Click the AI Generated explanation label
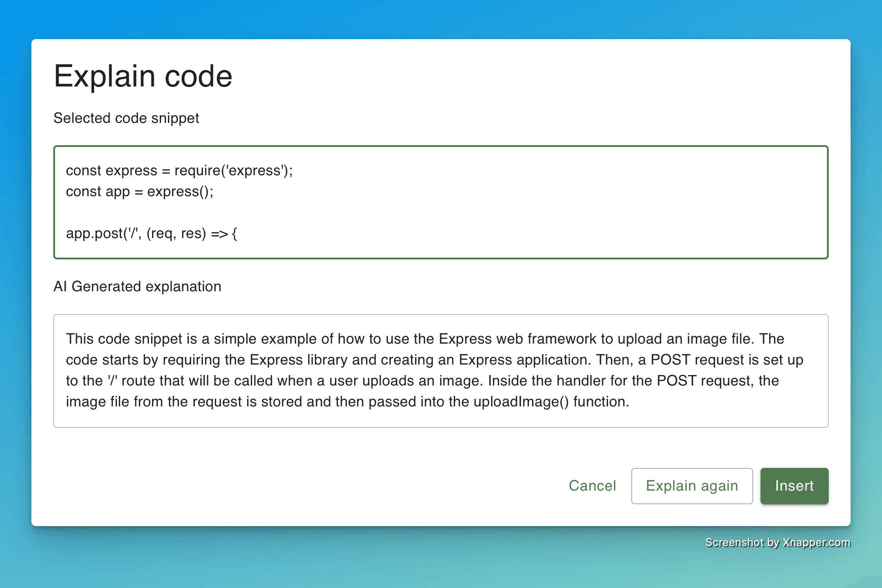The image size is (882, 588). coord(137,286)
